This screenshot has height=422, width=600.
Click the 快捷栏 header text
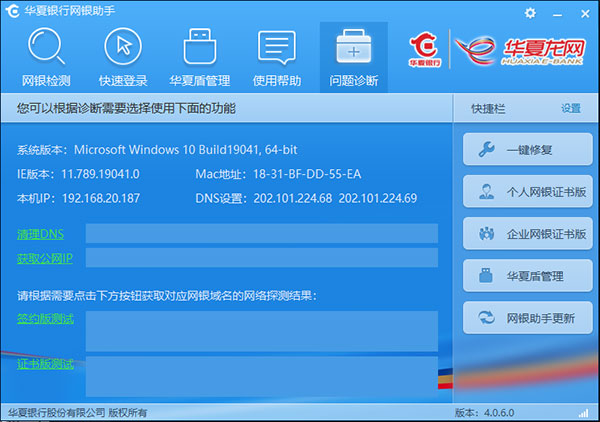pyautogui.click(x=488, y=109)
